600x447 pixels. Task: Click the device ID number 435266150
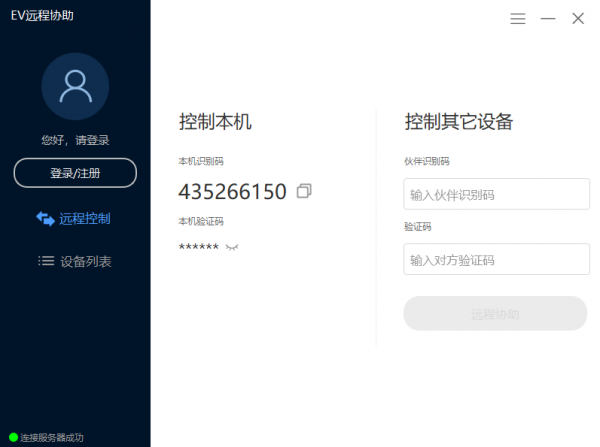232,192
